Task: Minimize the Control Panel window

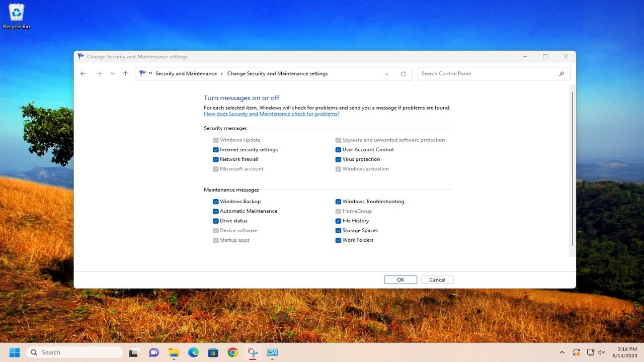Action: pyautogui.click(x=525, y=57)
